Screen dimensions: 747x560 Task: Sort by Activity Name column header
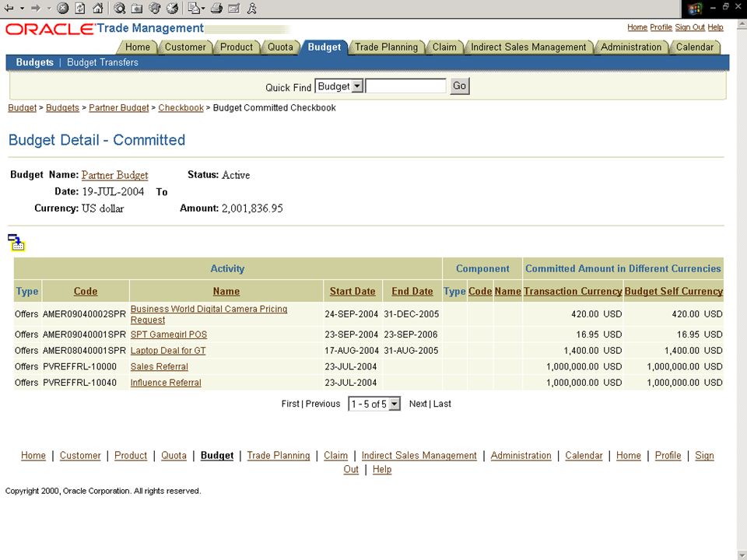tap(226, 291)
